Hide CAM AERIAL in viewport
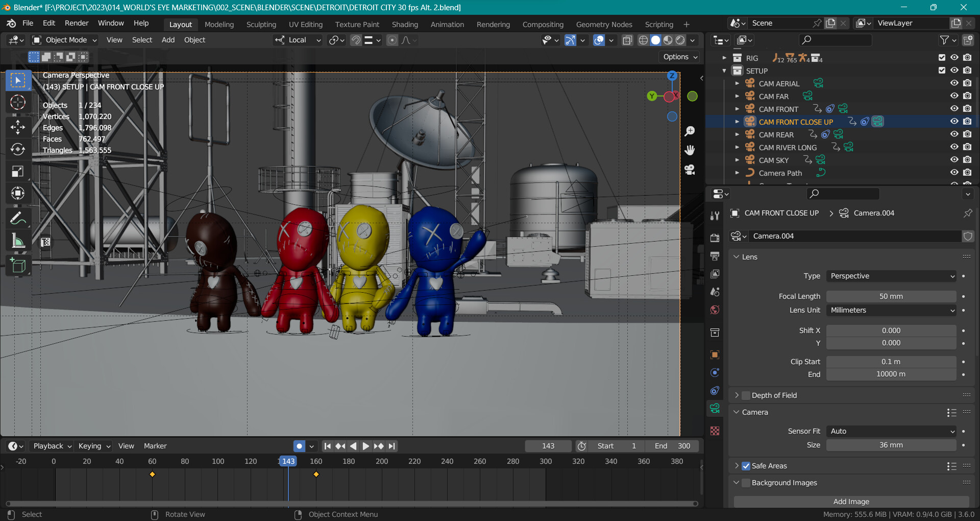Screen dimensions: 980x521 (954, 83)
